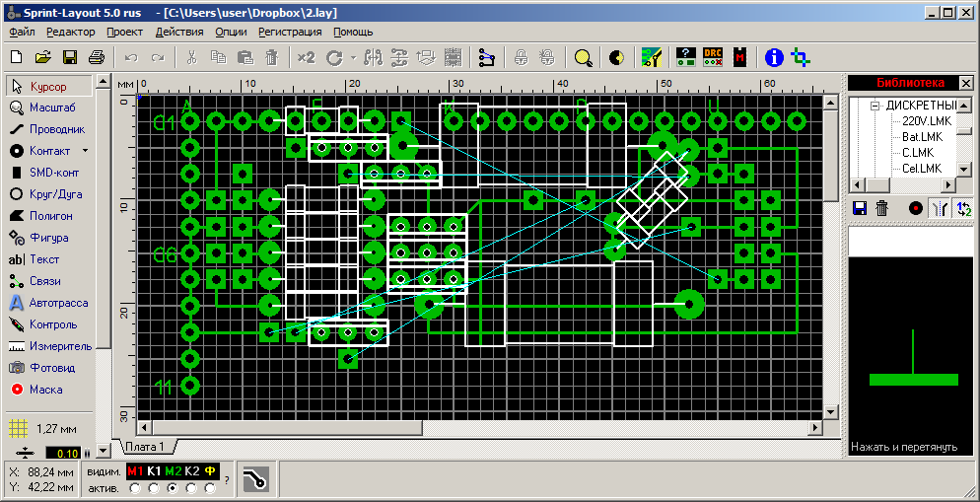Select the Проводник track tool
The height and width of the screenshot is (502, 980).
[48, 129]
